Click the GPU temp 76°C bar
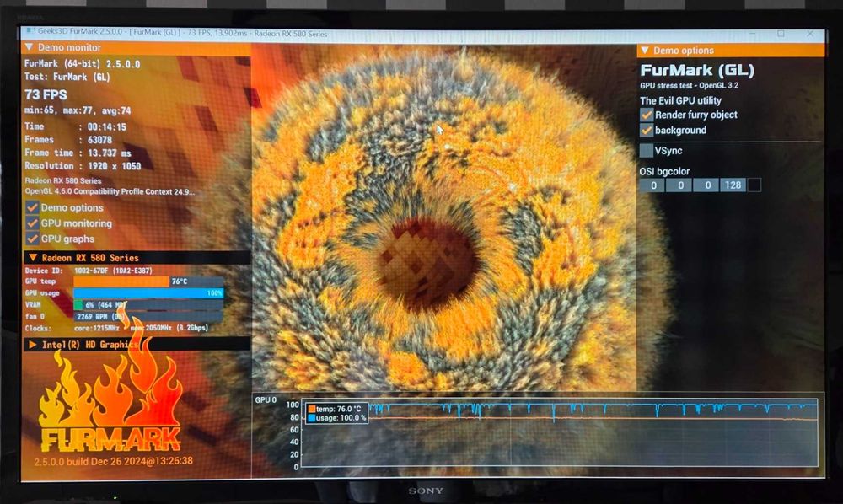The height and width of the screenshot is (504, 843). pos(148,281)
